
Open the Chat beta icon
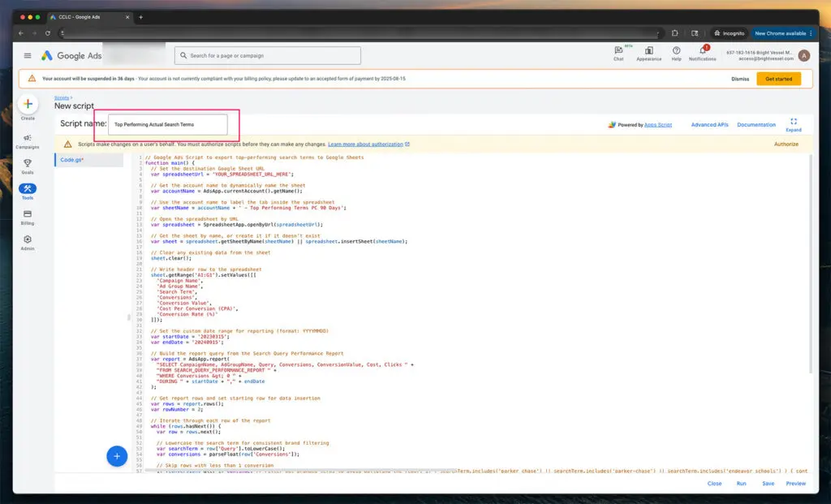pyautogui.click(x=618, y=51)
